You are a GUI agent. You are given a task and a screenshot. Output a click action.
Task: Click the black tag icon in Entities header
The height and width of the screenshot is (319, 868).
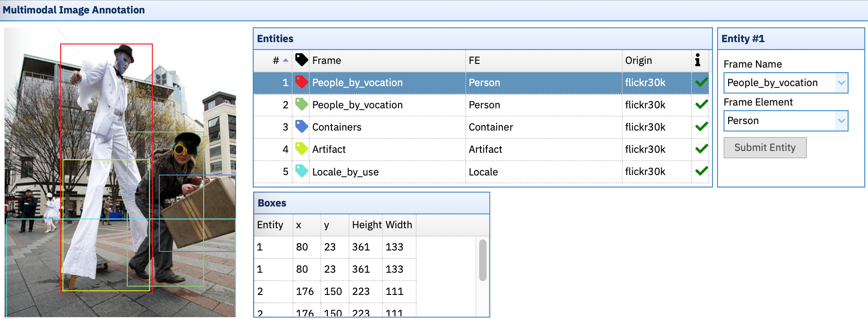[x=301, y=60]
